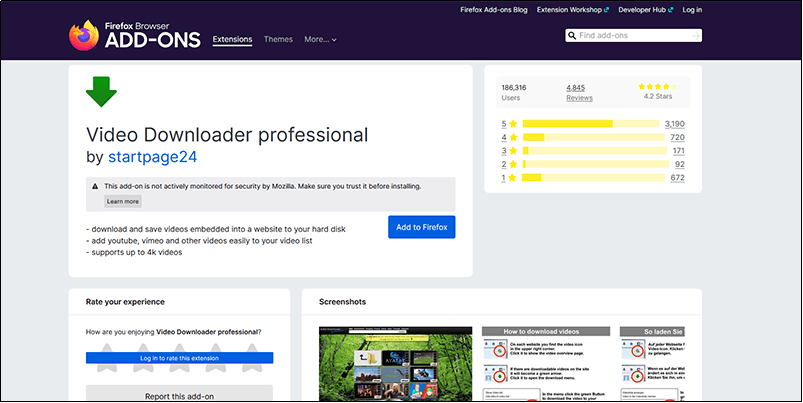
Task: Click the 4-star rating bar
Action: pos(594,137)
